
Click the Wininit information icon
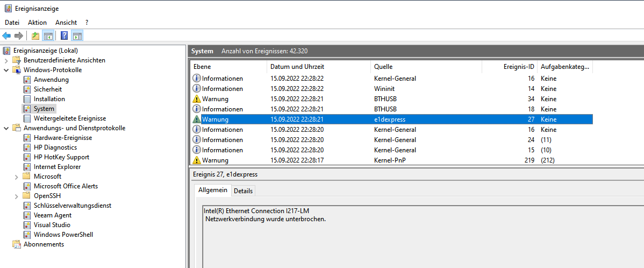point(197,89)
